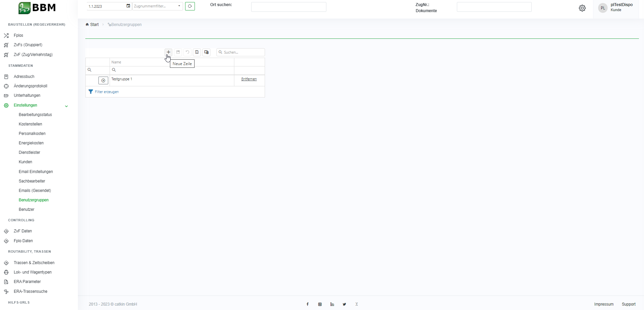Collapse the Einstellungen menu section

pyautogui.click(x=66, y=106)
